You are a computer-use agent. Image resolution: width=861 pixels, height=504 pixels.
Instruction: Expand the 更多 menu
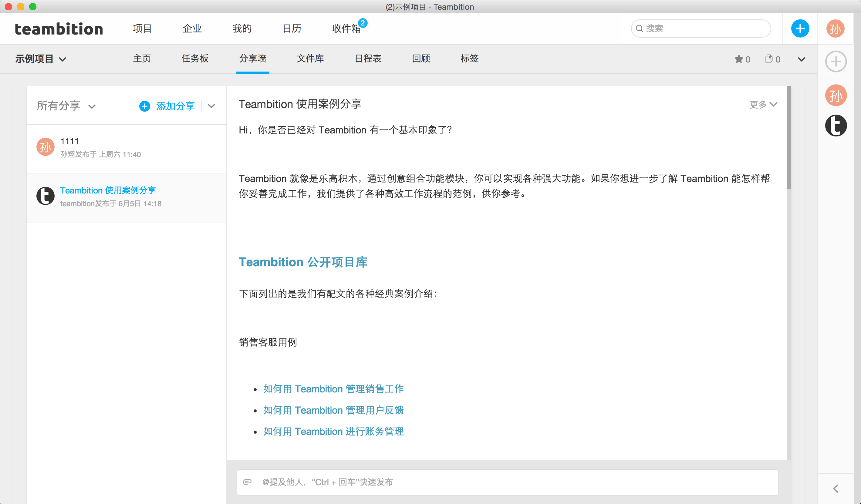[763, 105]
